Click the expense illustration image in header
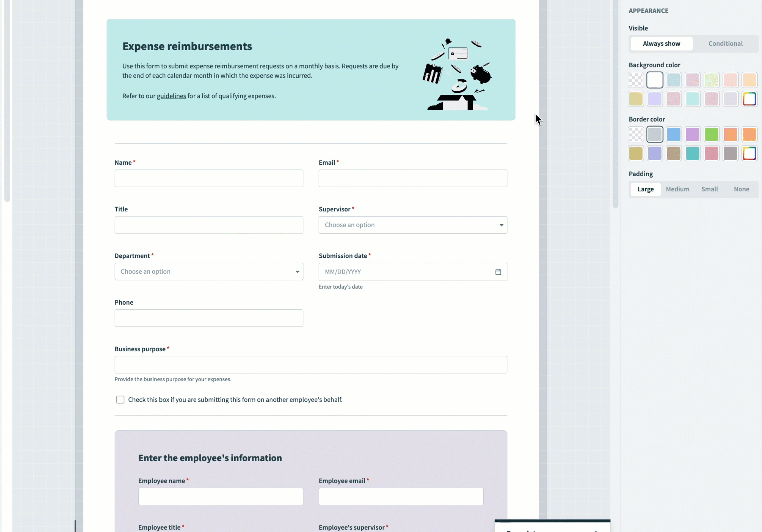The image size is (762, 532). tap(457, 74)
